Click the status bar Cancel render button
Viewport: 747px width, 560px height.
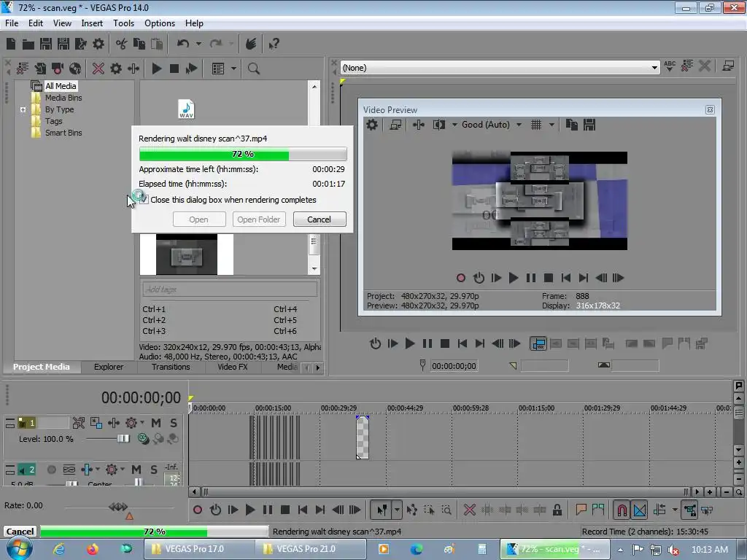[x=20, y=532]
